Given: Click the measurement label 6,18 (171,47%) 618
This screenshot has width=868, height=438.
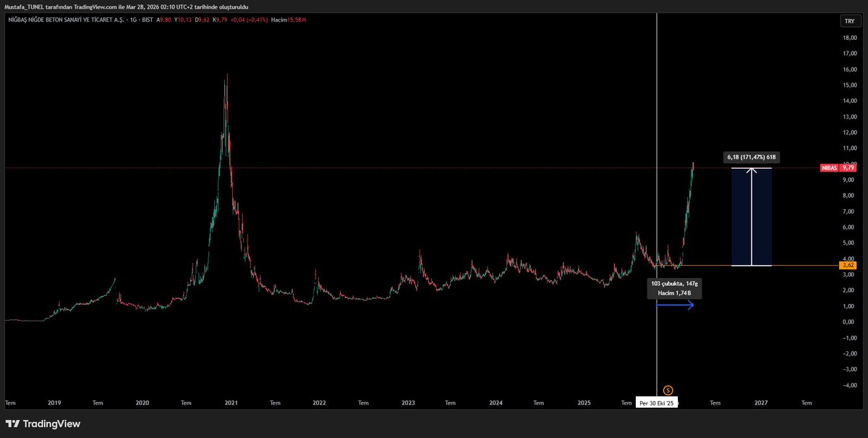Looking at the screenshot, I should 751,157.
